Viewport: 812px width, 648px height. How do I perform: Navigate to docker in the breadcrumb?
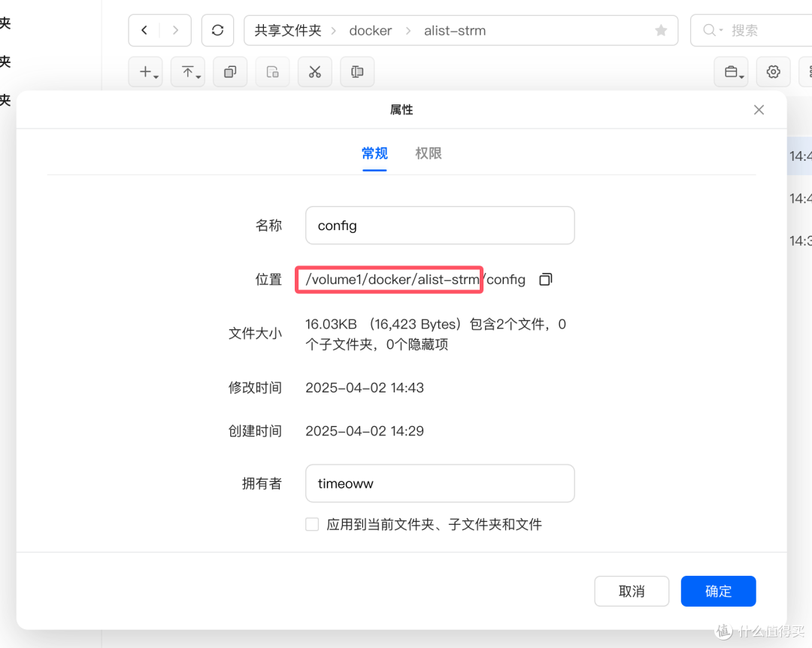370,31
